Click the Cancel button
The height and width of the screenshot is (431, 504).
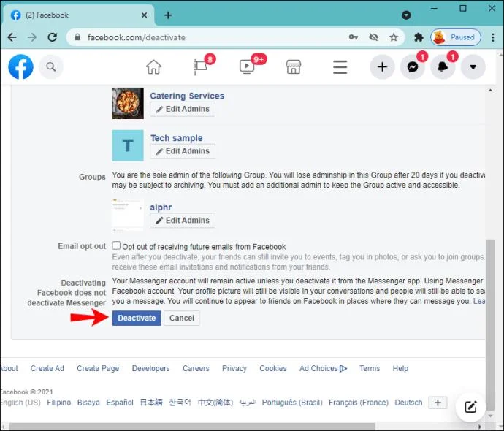182,318
